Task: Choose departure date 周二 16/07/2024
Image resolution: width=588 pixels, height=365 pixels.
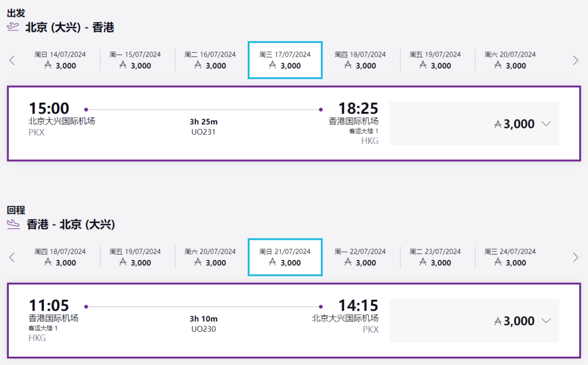Action: [210, 60]
